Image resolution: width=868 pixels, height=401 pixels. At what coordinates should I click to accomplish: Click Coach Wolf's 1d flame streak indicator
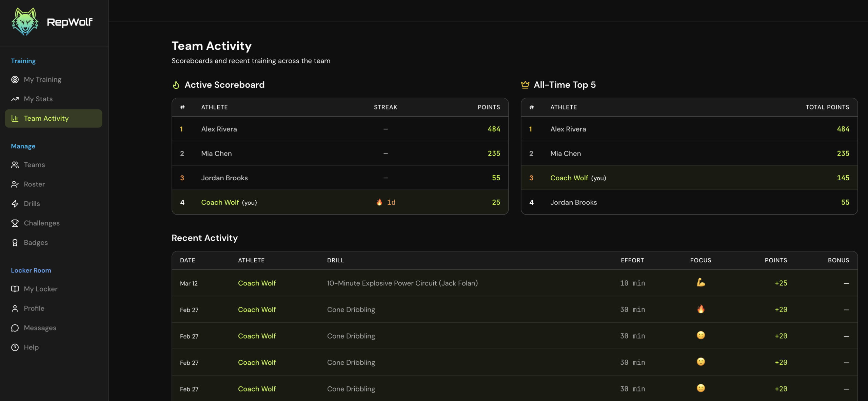386,202
